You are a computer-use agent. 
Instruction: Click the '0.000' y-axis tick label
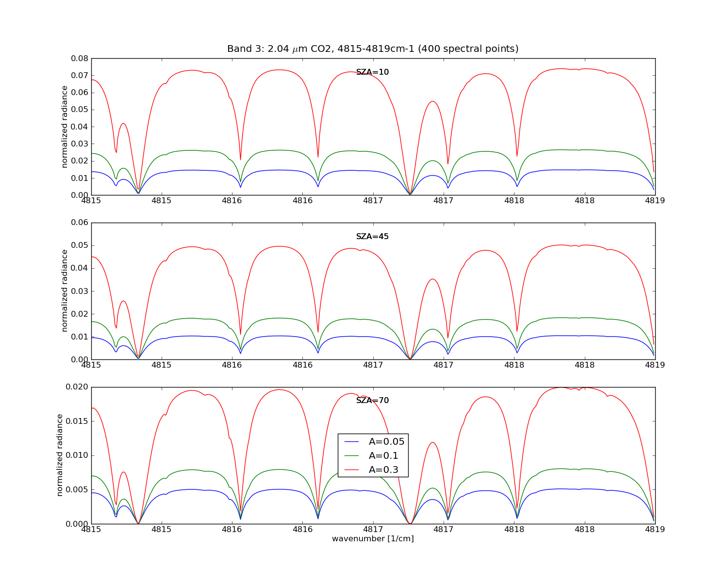click(x=76, y=524)
